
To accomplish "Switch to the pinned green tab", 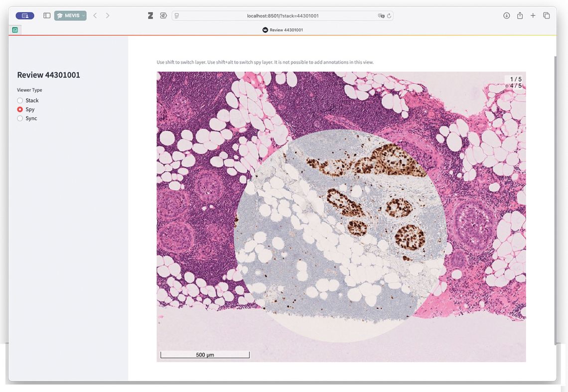I will pos(15,30).
